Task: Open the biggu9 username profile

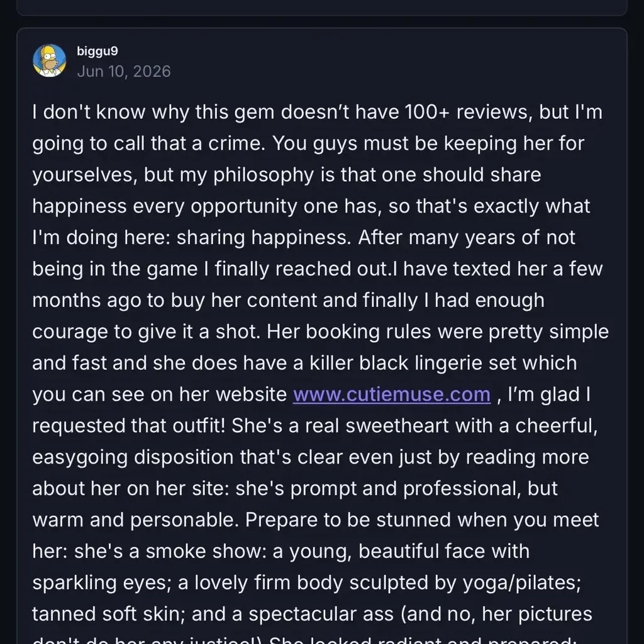Action: (x=97, y=51)
